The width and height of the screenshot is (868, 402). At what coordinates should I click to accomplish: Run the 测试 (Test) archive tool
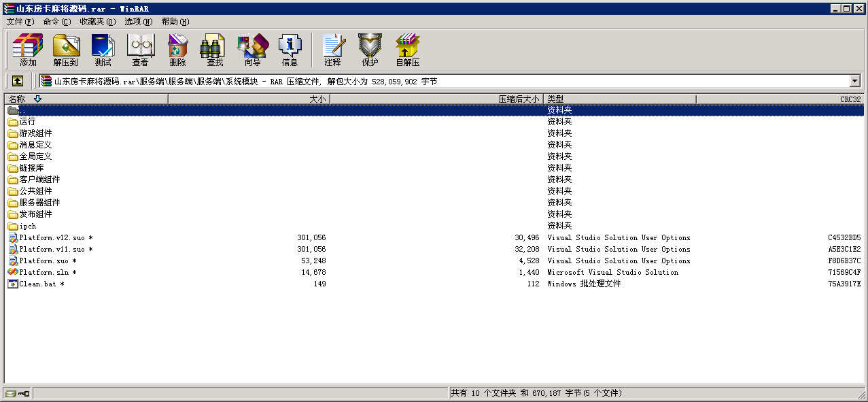pos(103,50)
